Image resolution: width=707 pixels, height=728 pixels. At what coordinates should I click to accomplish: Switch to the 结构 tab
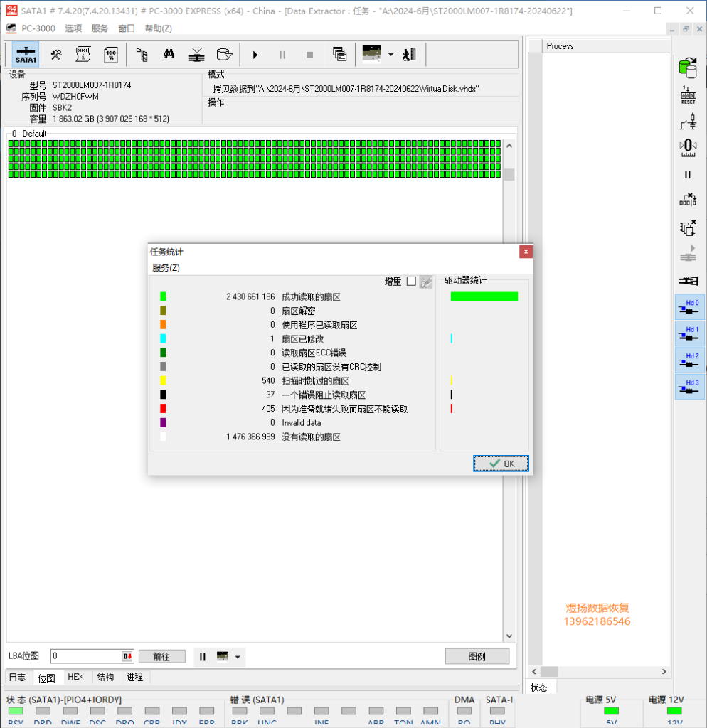pos(105,677)
